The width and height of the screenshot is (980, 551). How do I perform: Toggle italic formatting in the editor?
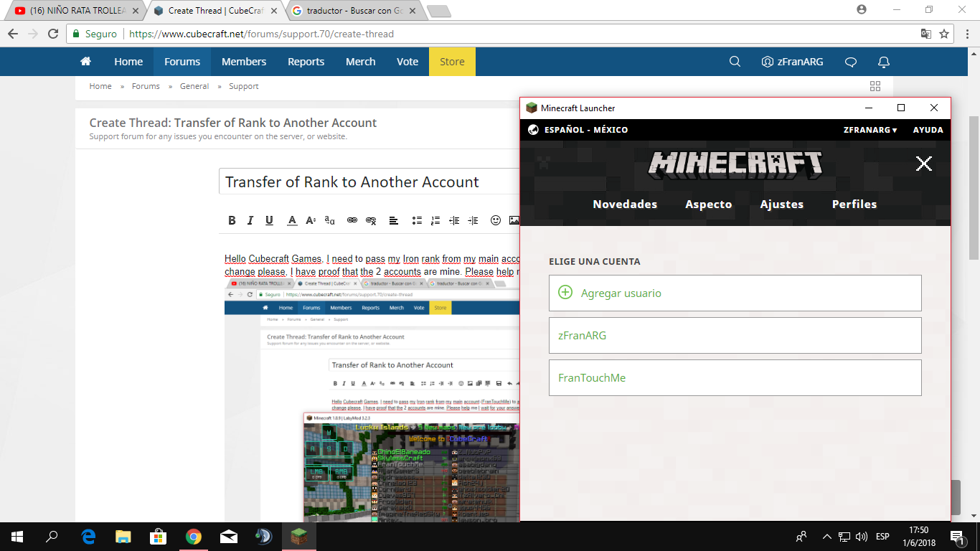coord(250,220)
